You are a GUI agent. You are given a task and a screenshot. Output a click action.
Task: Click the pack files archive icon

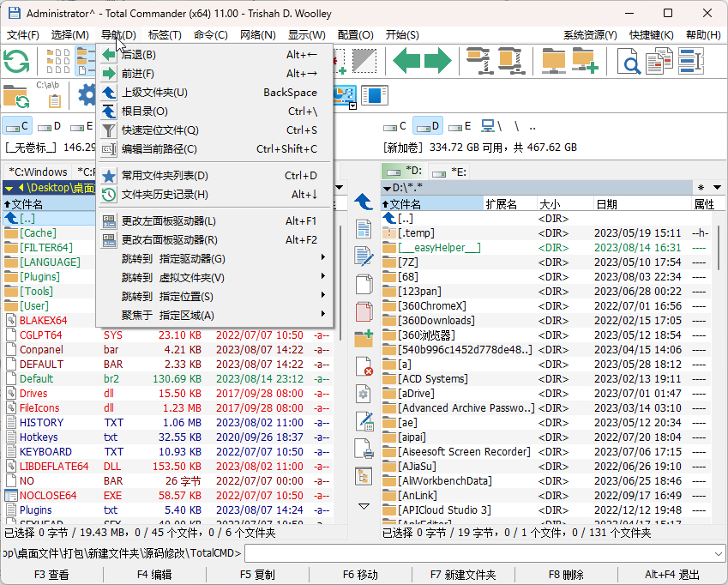click(479, 61)
